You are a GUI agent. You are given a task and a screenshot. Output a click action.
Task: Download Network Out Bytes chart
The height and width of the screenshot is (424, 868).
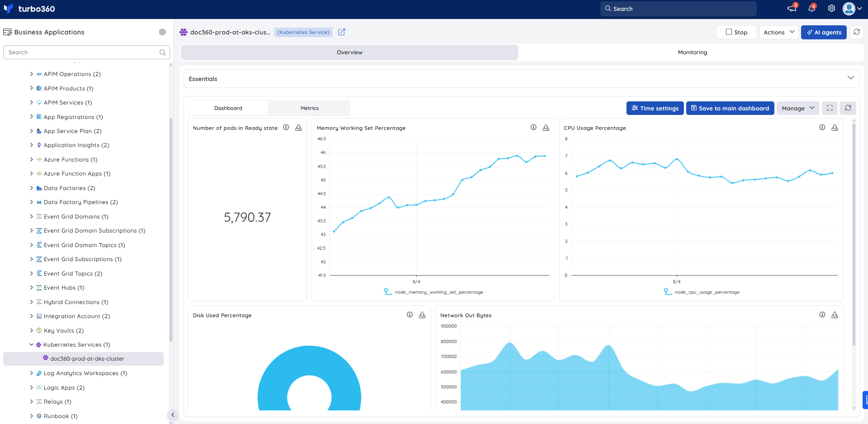[835, 315]
